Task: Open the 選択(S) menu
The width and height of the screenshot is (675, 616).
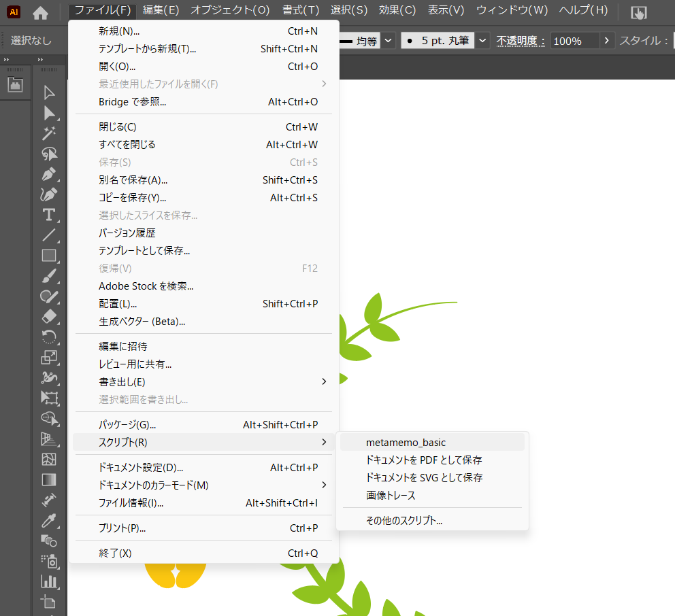Action: click(x=348, y=10)
